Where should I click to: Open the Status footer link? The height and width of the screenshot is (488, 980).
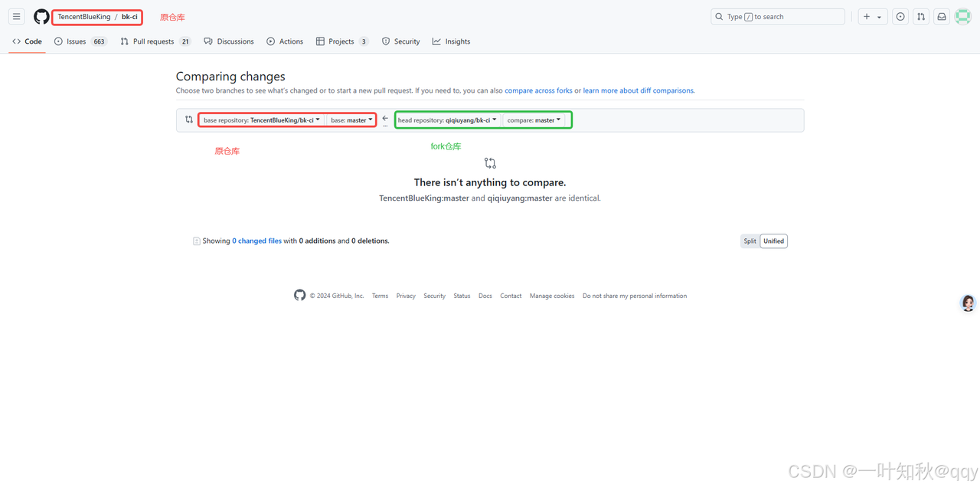[462, 296]
